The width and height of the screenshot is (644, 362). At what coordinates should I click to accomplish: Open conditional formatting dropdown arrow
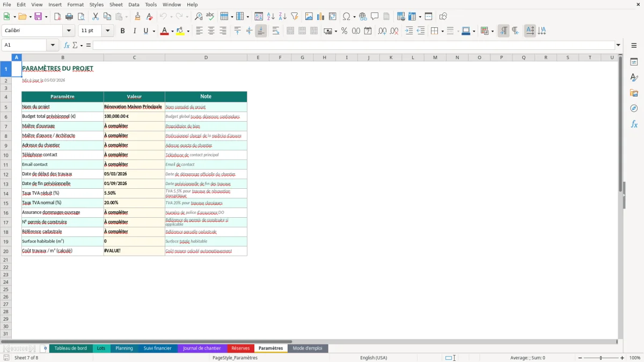(x=492, y=31)
